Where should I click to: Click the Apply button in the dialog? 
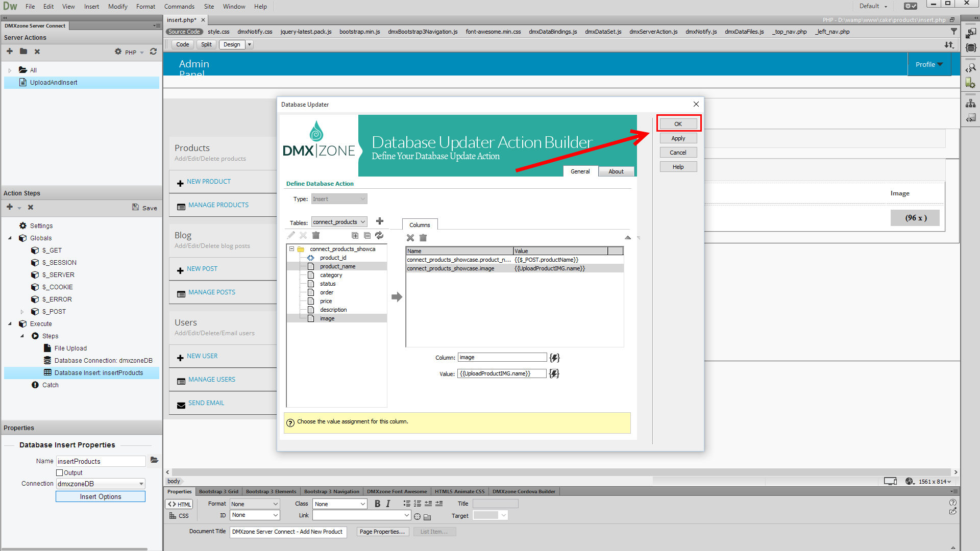[678, 138]
